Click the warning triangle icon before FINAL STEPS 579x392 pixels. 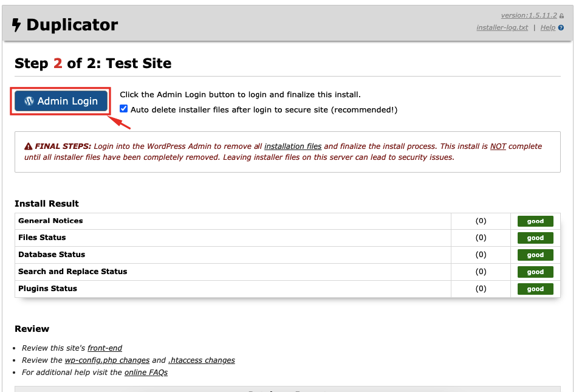(x=28, y=146)
